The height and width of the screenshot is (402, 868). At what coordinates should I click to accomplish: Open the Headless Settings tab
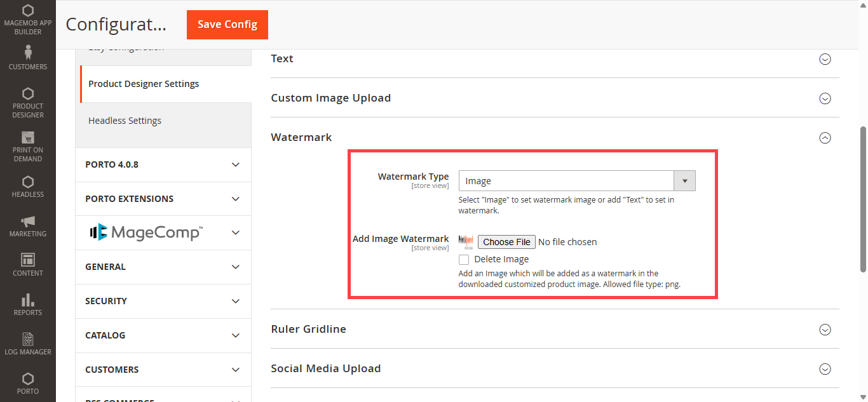click(125, 121)
